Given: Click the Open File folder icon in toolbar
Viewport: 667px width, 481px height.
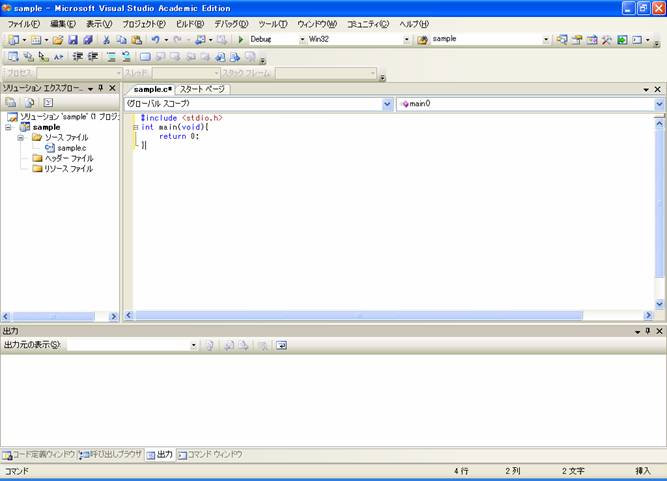Looking at the screenshot, I should point(58,40).
